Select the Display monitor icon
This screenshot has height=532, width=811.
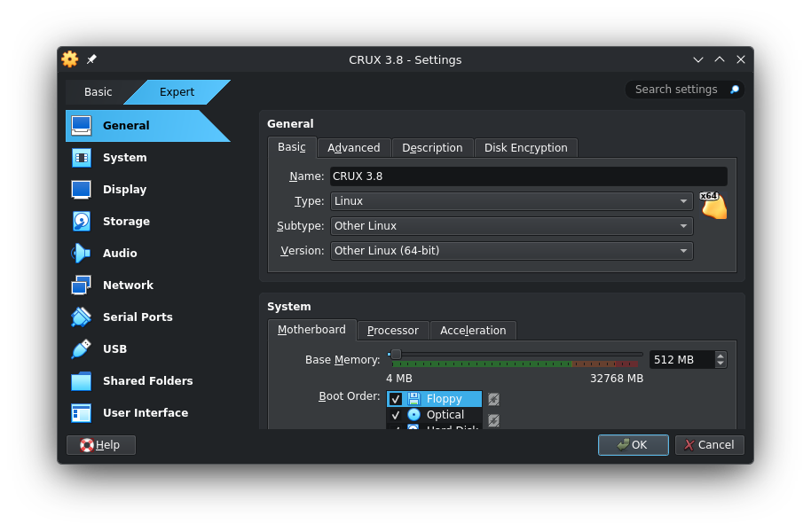82,190
